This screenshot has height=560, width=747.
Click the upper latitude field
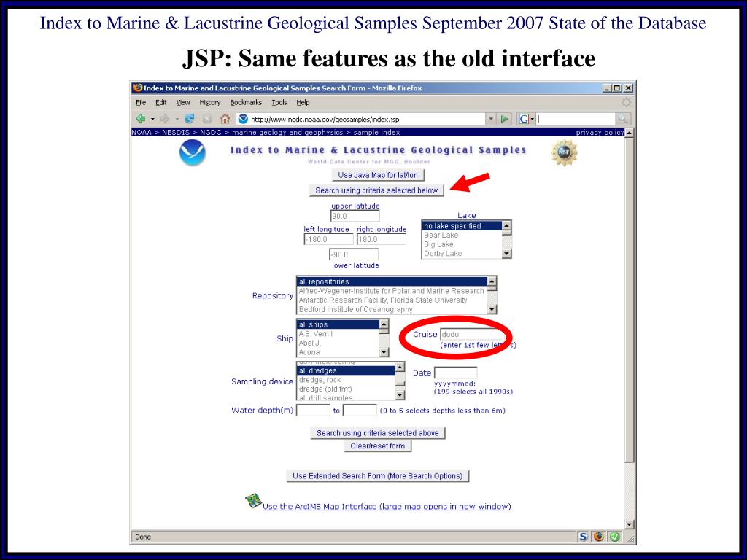tap(355, 216)
